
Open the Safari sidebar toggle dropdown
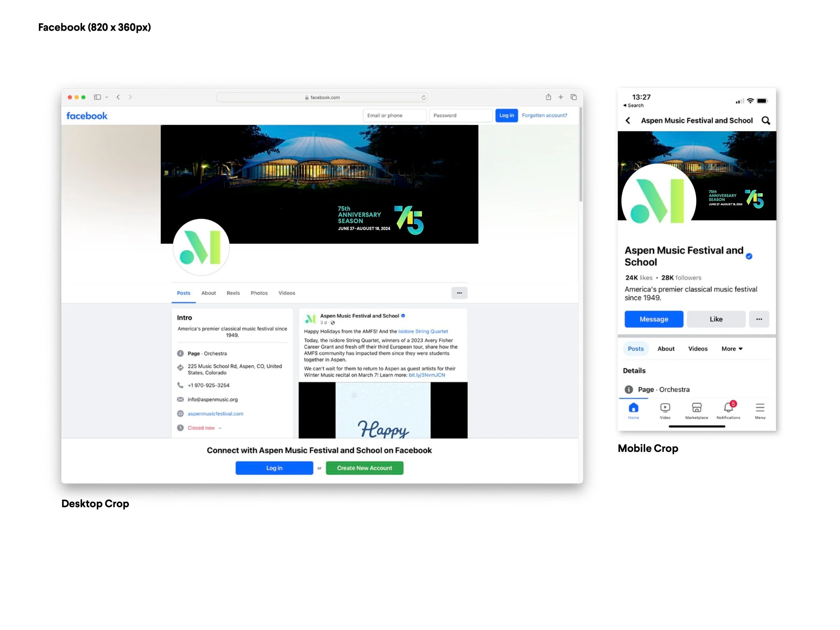[107, 97]
